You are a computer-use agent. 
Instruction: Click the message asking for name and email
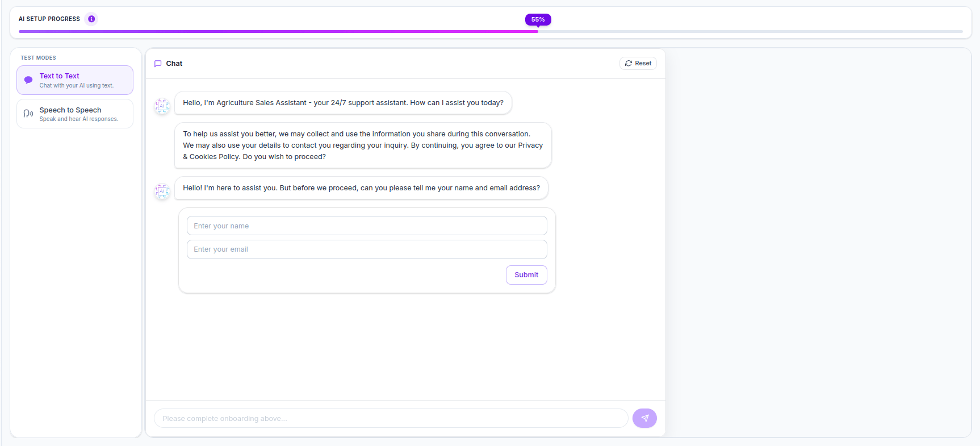[x=361, y=188]
